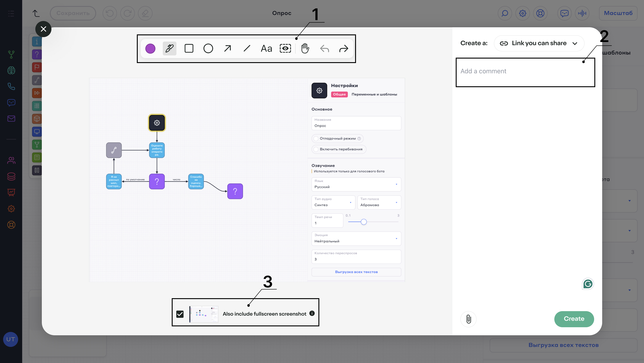Click the audio waveform icon top bar
This screenshot has width=644, height=363.
582,13
